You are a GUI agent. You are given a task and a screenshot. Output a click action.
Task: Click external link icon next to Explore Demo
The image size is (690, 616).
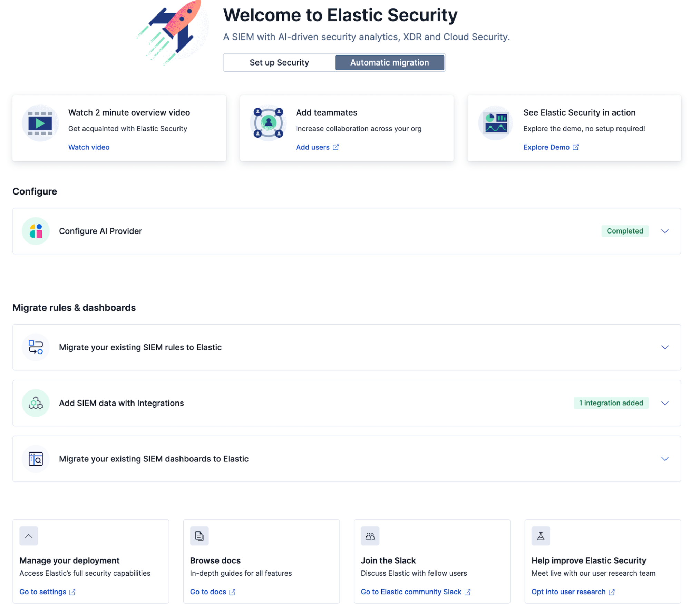(576, 147)
